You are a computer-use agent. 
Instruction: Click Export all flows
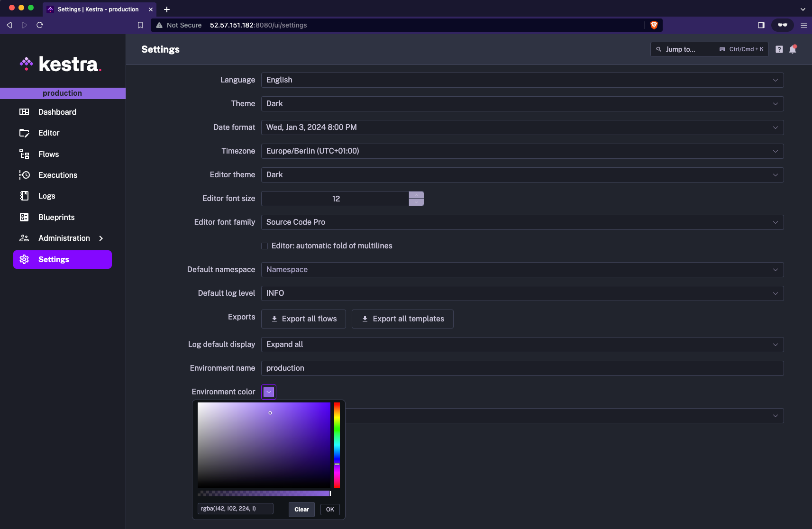click(x=303, y=319)
